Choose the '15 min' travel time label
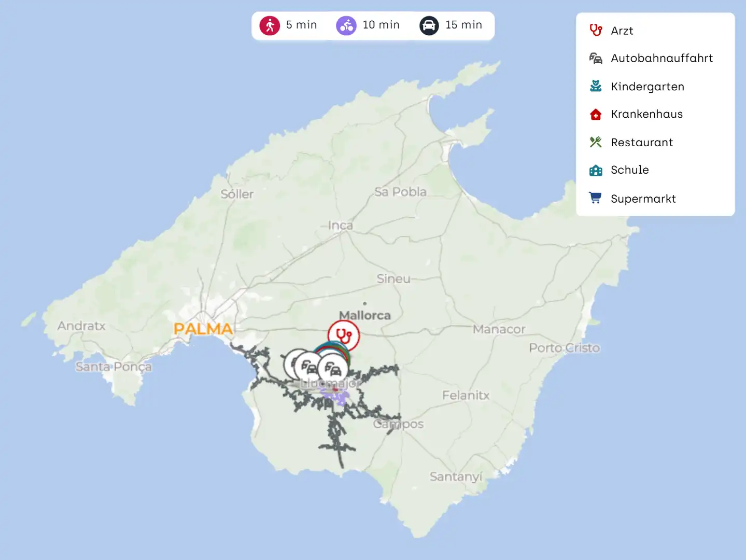746x560 pixels. (463, 25)
